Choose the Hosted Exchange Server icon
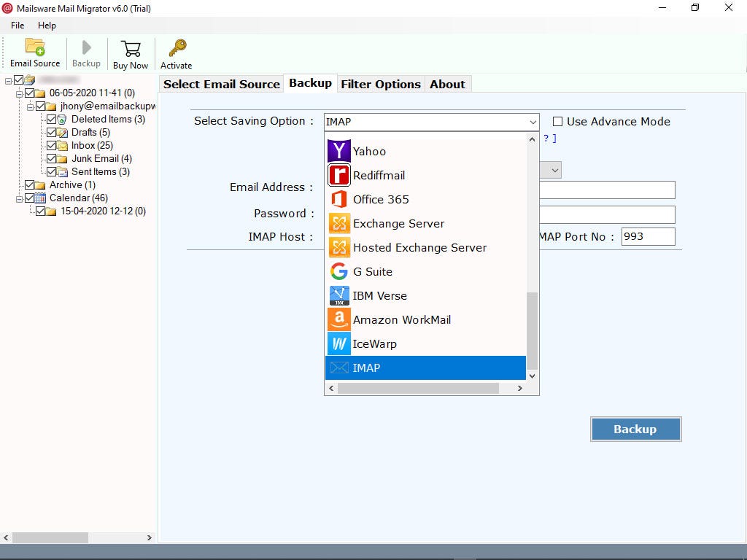The width and height of the screenshot is (747, 560). point(338,248)
